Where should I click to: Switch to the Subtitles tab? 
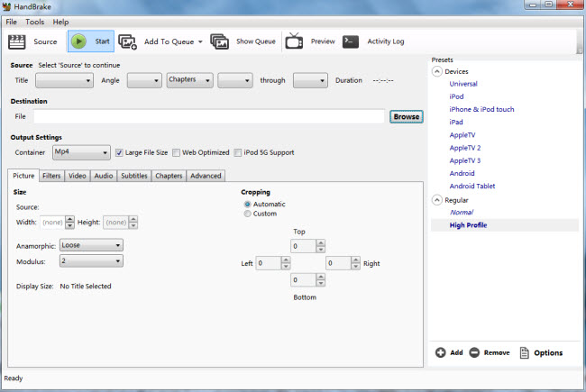[x=133, y=176]
